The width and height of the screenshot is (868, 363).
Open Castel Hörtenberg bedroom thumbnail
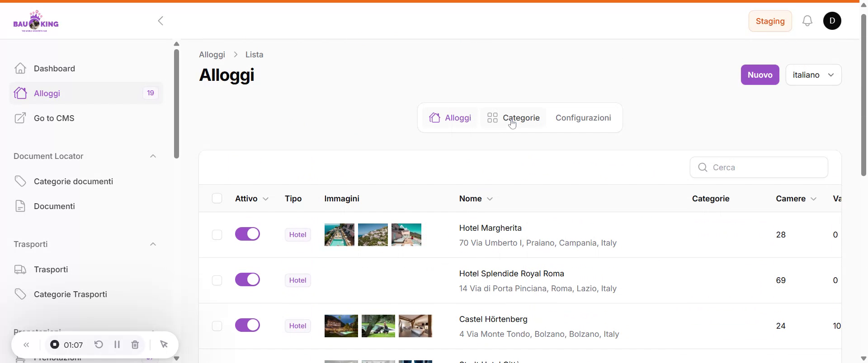click(415, 326)
